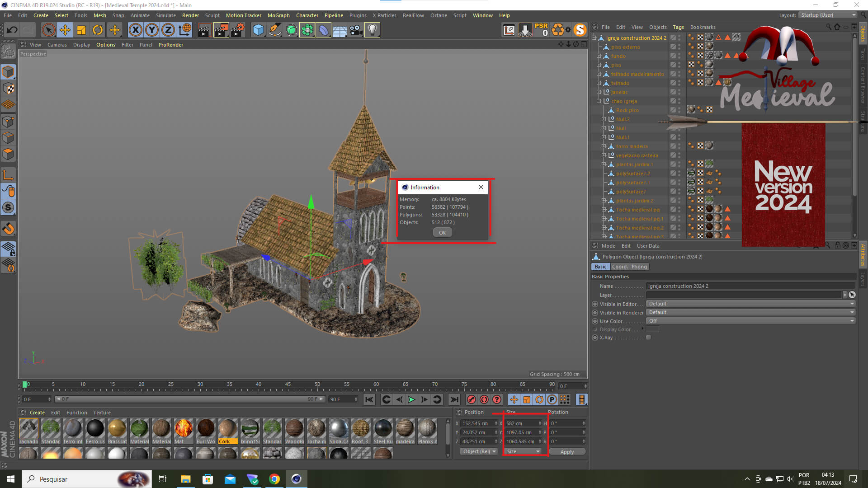Open the Visible in Editor dropdown
Screen dimensions: 868x488
(750, 304)
